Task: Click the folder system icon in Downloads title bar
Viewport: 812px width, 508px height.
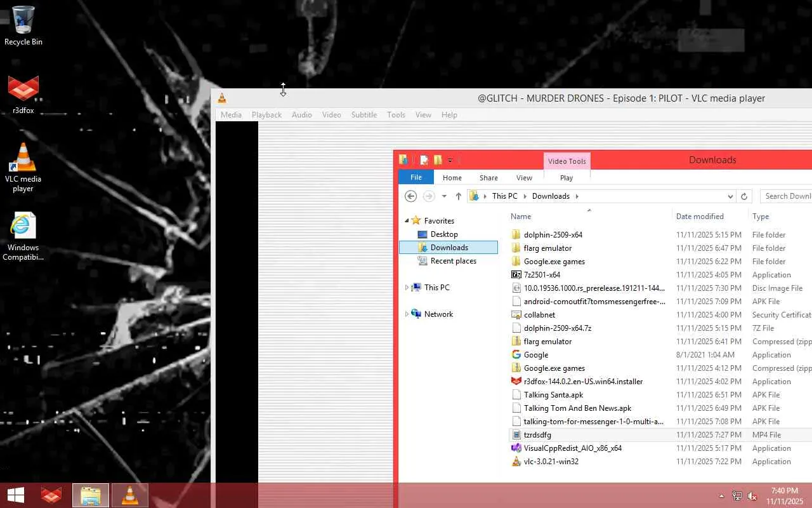Action: pos(403,160)
